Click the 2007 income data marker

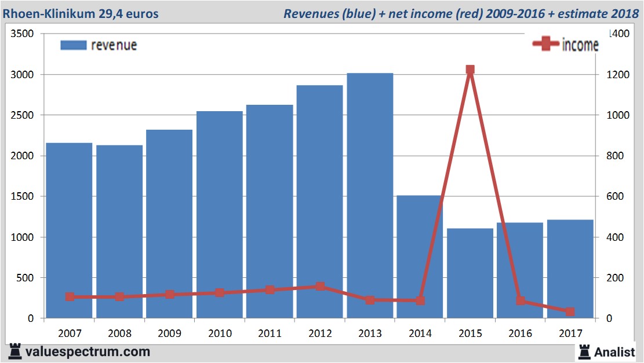70,297
